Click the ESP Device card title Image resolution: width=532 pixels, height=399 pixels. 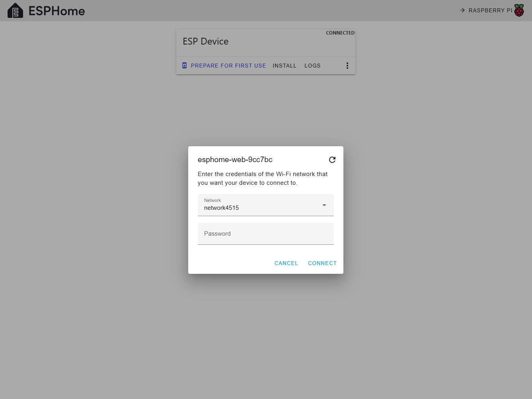tap(206, 41)
